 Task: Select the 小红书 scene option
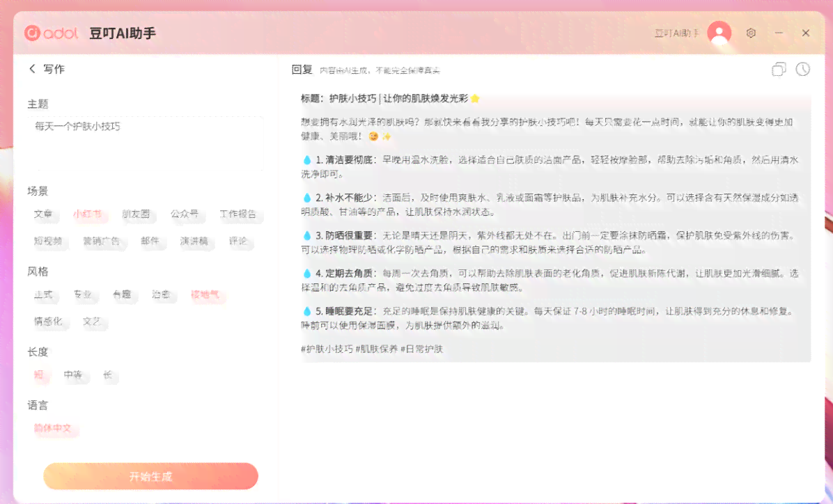click(87, 214)
